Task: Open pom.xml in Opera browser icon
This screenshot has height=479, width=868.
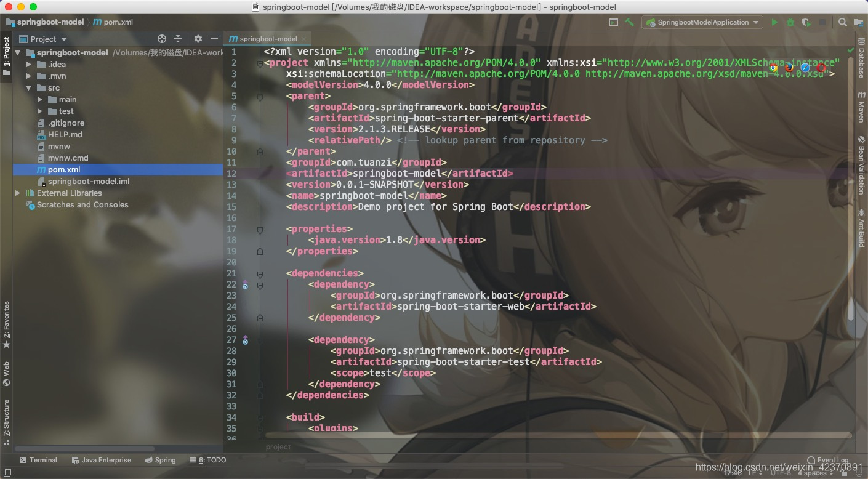Action: (821, 67)
